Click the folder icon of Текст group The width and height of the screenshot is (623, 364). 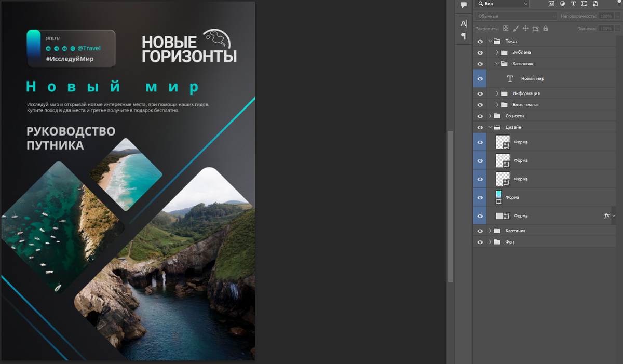(x=497, y=41)
